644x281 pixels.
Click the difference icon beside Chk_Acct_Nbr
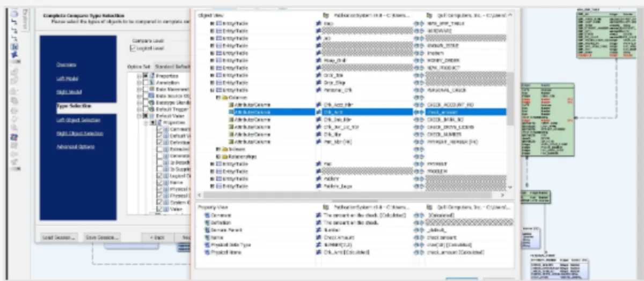(x=318, y=104)
